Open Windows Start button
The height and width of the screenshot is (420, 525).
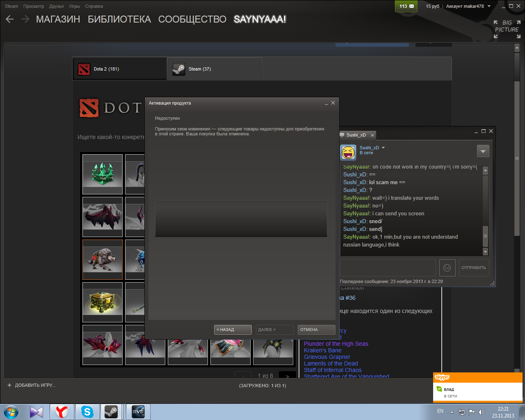[x=11, y=412]
